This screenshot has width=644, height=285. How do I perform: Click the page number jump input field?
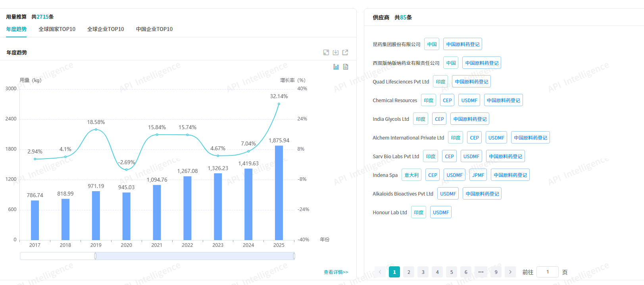point(548,272)
